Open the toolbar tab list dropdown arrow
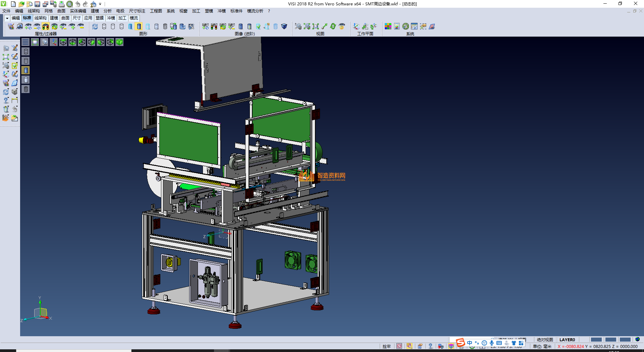644x352 pixels. point(7,18)
